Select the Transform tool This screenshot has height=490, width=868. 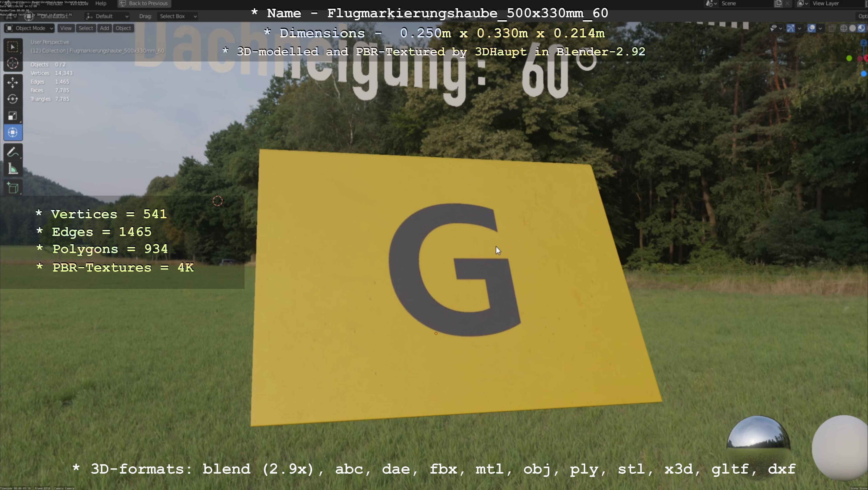13,132
